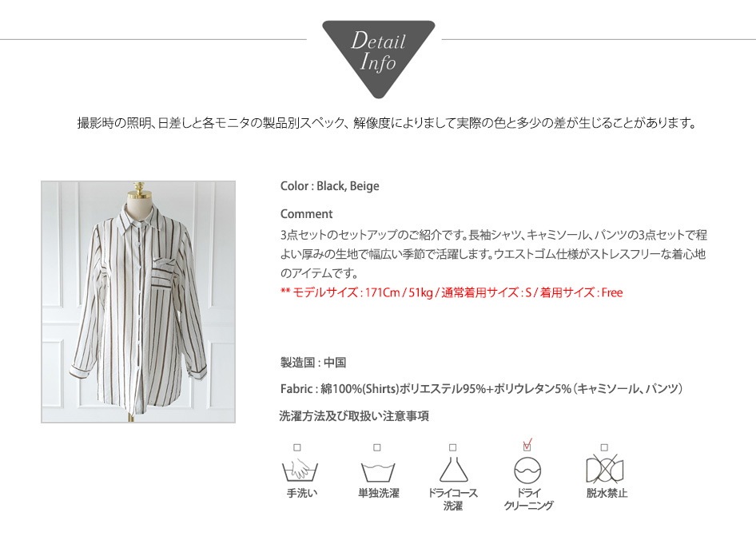
Task: Click the Color: Black, Beige text
Action: 330,186
